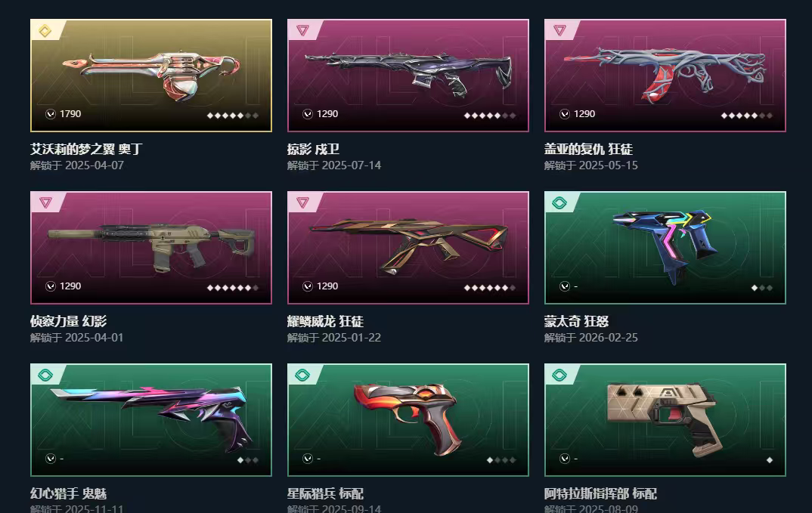The height and width of the screenshot is (513, 812).
Task: Click the 耀鳞威龙 狂徒 skin title
Action: [325, 321]
